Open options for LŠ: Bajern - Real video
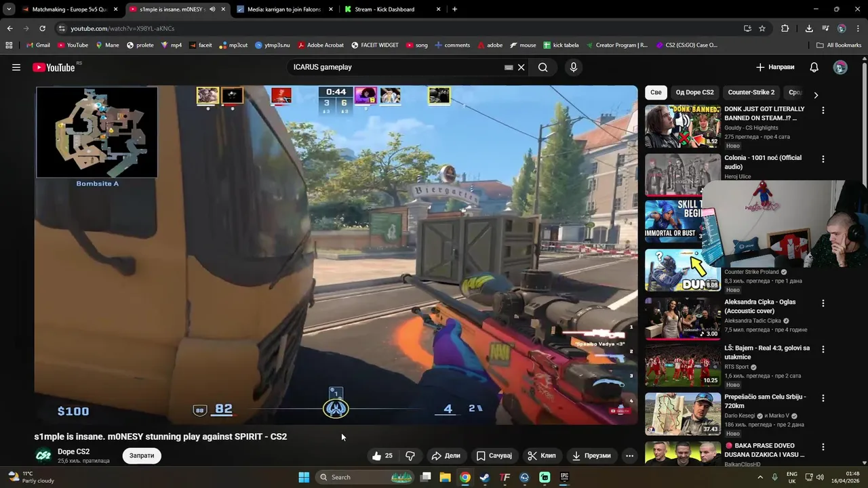The width and height of the screenshot is (868, 488). click(823, 350)
